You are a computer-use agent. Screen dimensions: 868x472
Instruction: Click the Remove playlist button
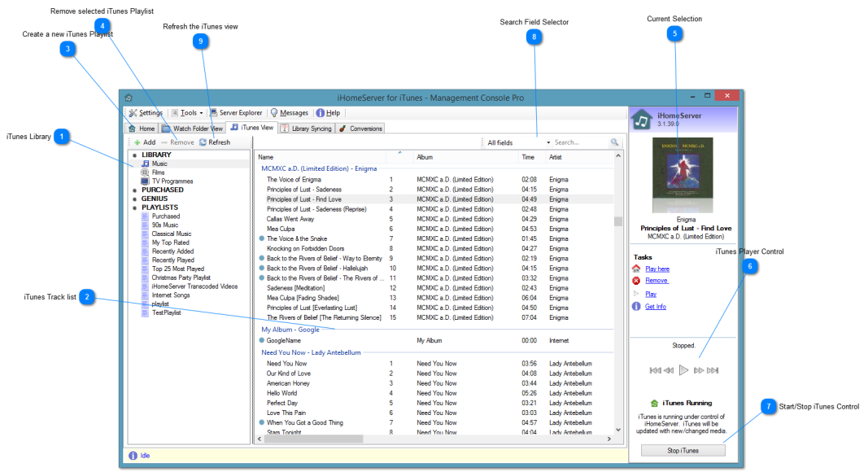pos(177,142)
